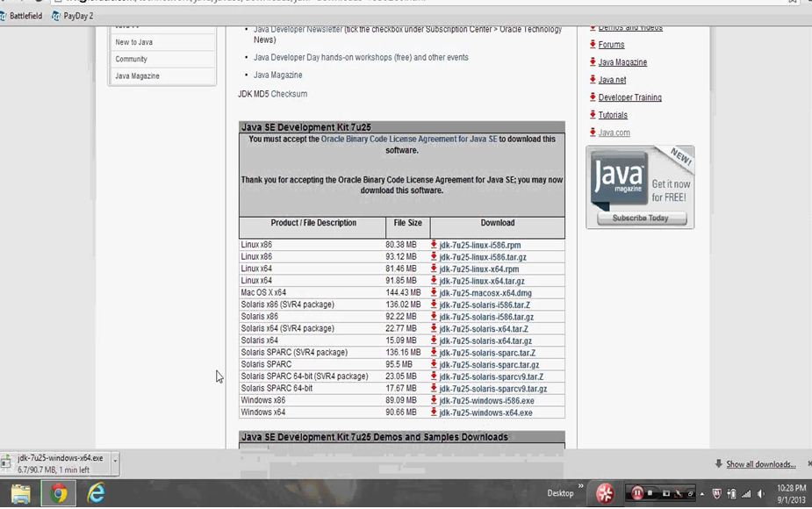Click download arrow icon beside jdk-7u25-solaris-sparc.tar.Z
The image size is (812, 509).
click(434, 352)
